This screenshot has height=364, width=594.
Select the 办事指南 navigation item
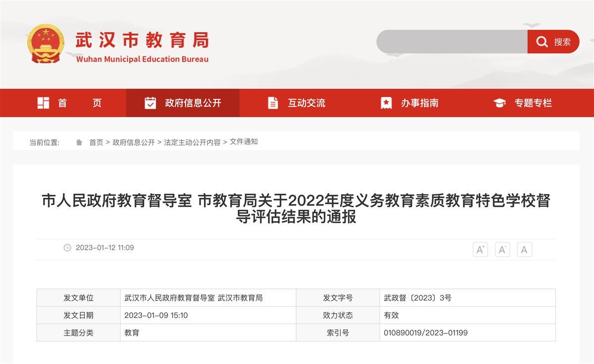[x=419, y=103]
